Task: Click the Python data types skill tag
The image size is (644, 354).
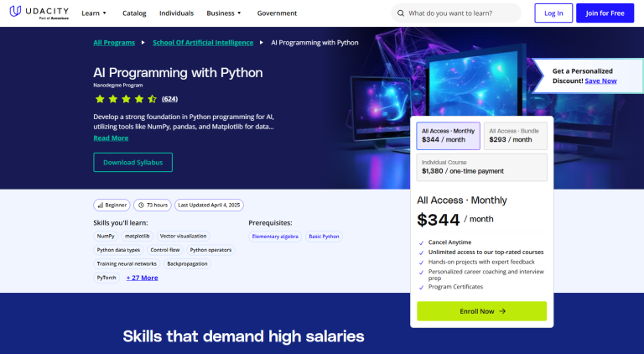Action: (x=118, y=250)
